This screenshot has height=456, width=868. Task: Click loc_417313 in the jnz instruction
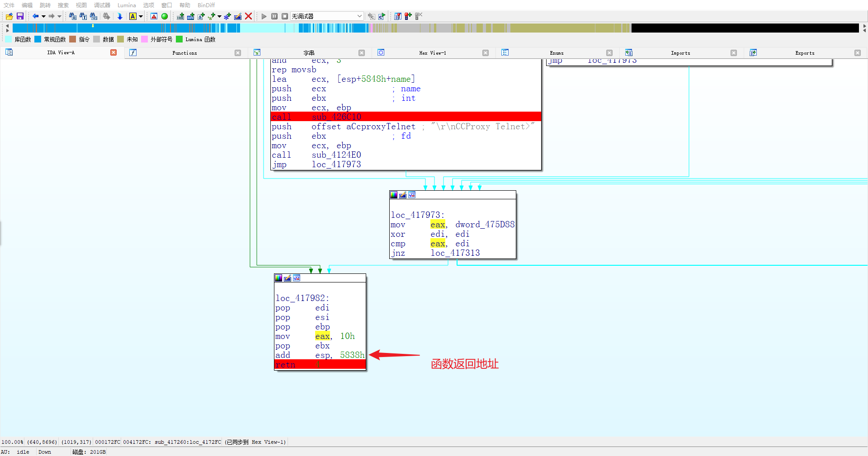[x=455, y=253]
